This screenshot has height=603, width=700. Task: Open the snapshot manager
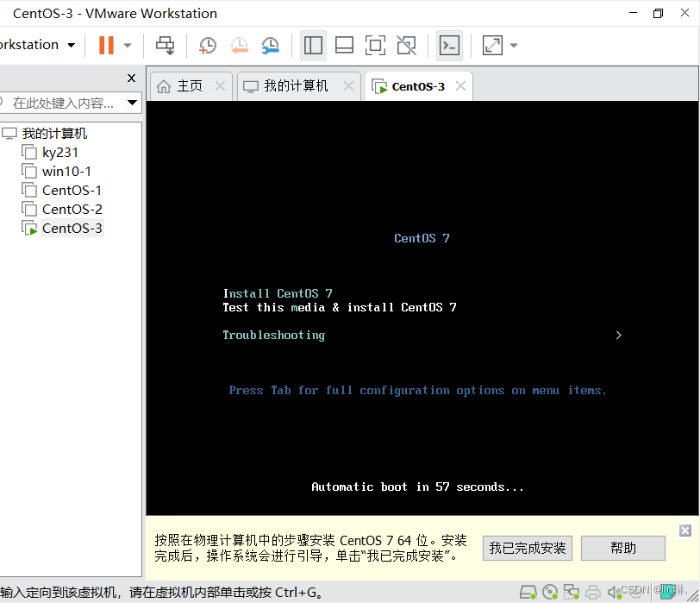271,45
